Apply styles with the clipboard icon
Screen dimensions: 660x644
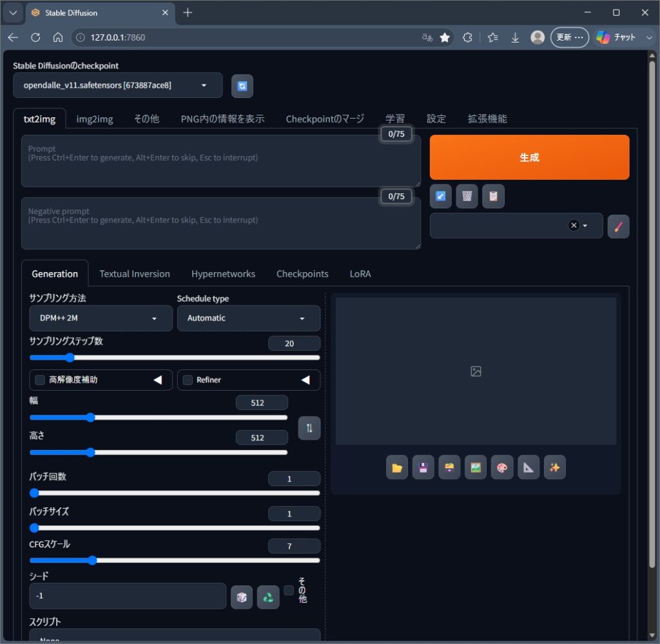pos(493,196)
